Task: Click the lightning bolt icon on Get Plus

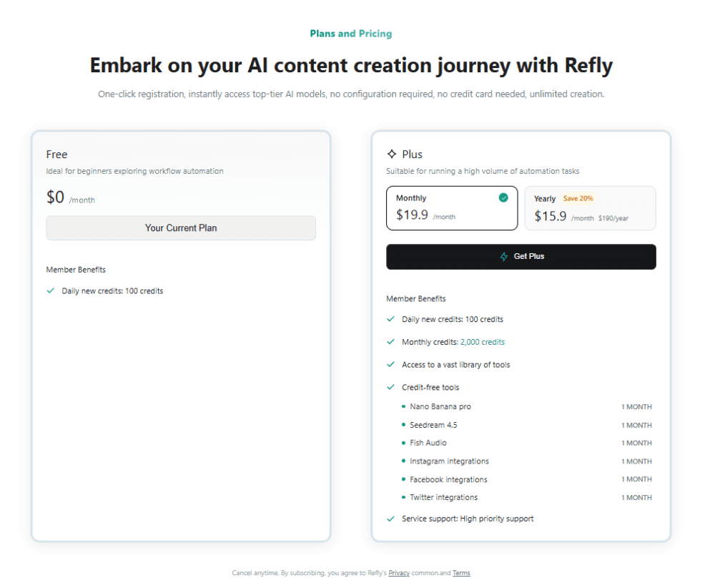Action: pyautogui.click(x=504, y=257)
